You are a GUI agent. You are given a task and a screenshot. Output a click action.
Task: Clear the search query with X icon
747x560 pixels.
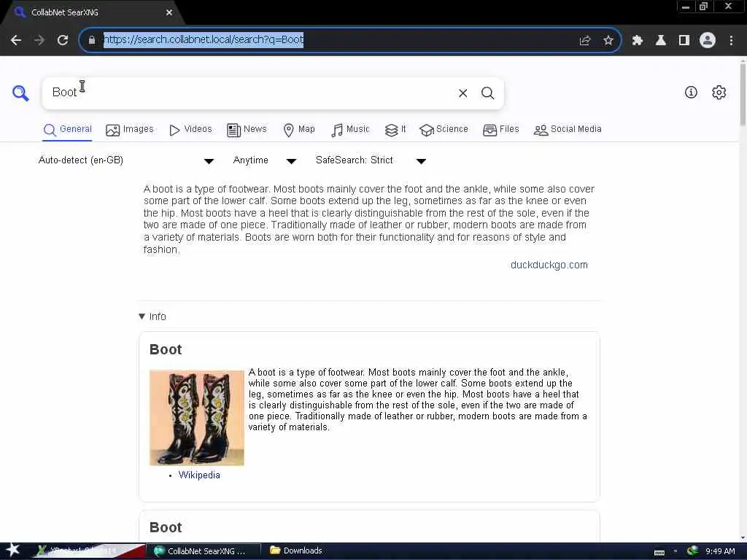tap(462, 93)
